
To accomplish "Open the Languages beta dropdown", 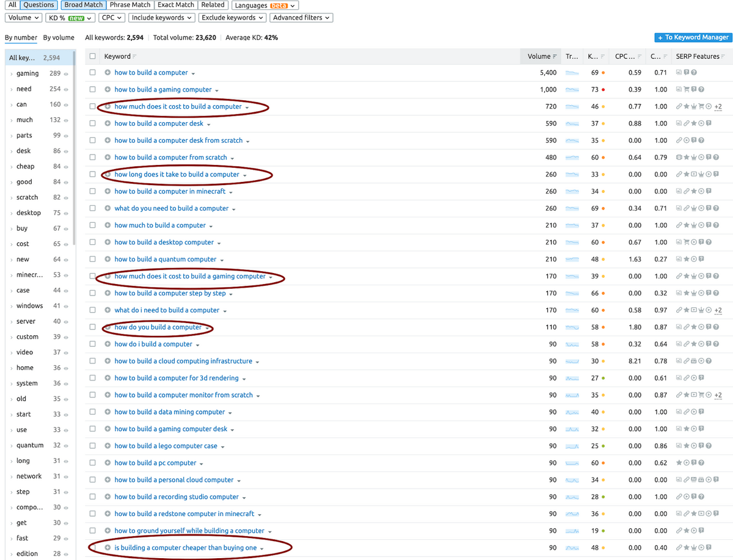I will [265, 5].
